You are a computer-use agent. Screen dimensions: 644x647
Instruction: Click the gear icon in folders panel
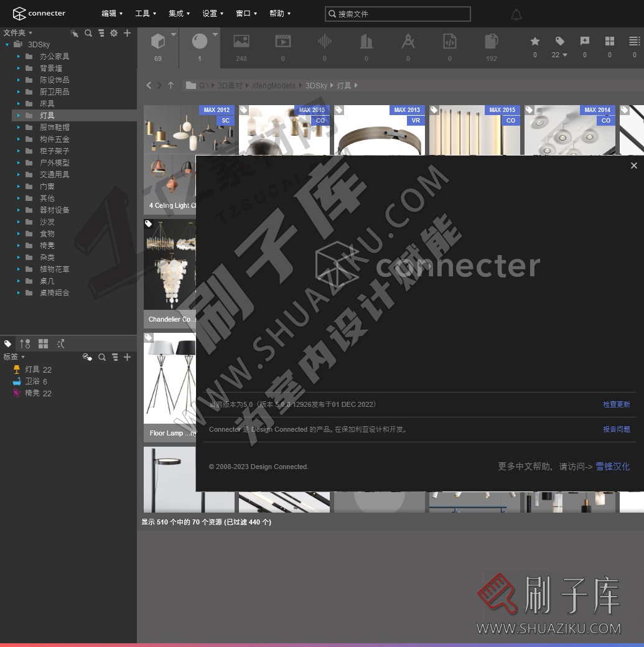click(x=114, y=33)
